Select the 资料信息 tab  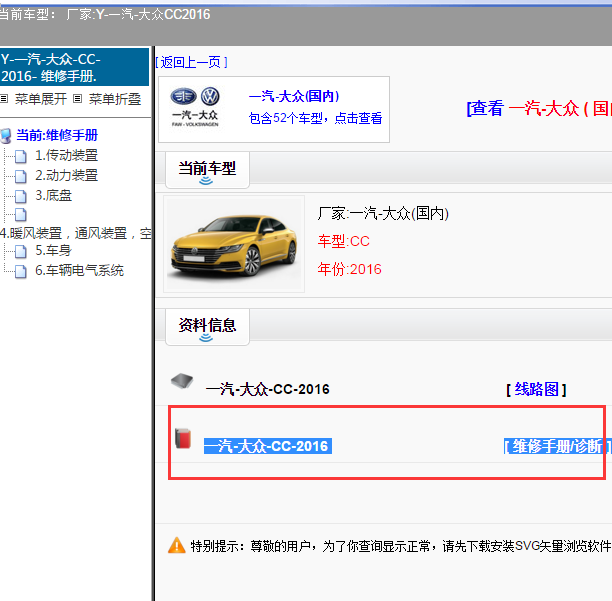click(x=207, y=327)
